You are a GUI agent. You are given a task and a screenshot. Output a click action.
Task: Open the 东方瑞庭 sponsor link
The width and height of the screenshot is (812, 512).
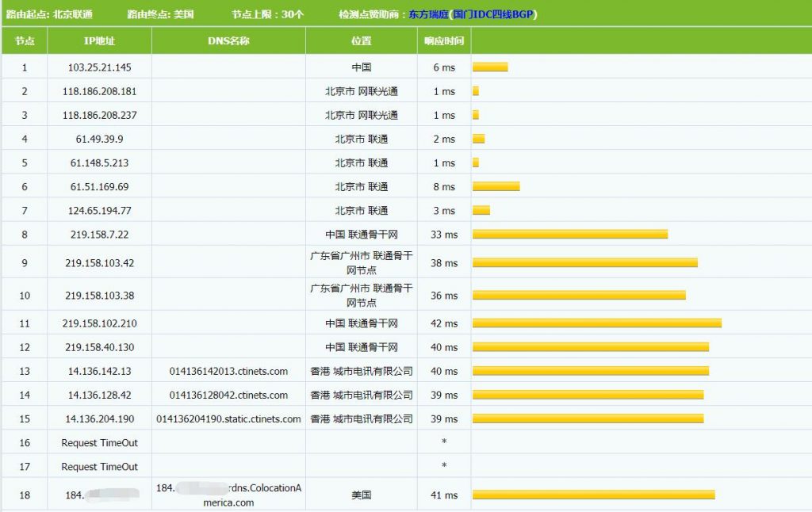[x=428, y=14]
